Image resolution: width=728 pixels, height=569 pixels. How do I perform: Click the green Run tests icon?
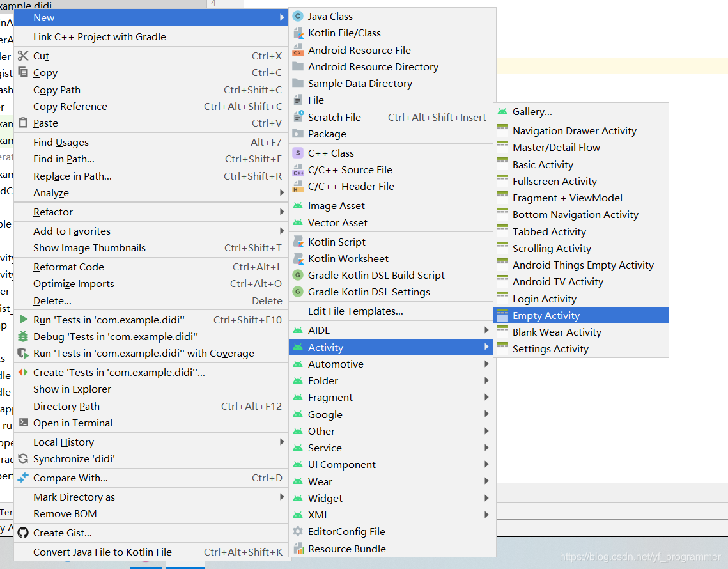23,320
